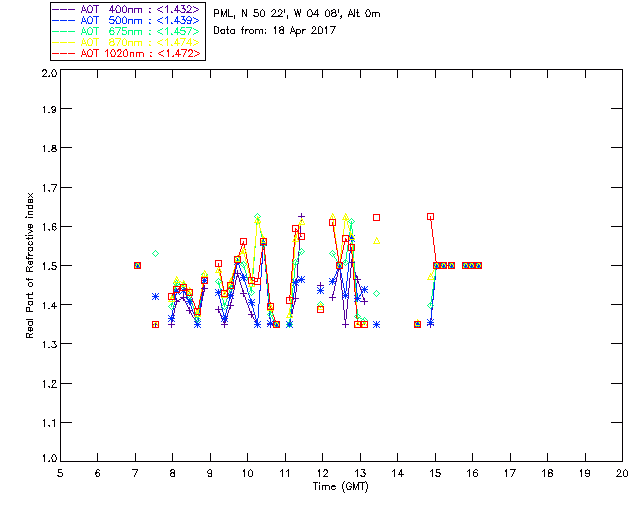Click the PML station location header text
This screenshot has width=640, height=512.
297,13
